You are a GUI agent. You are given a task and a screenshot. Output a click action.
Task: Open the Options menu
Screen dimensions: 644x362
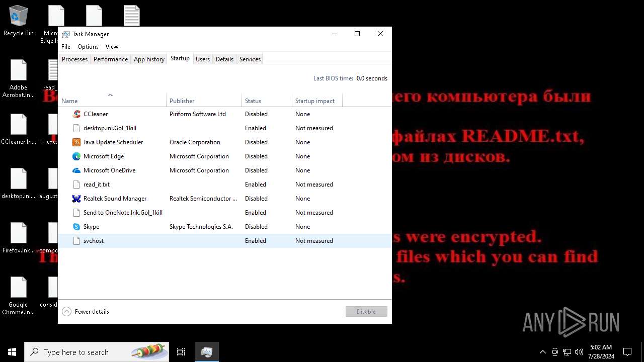pos(88,47)
